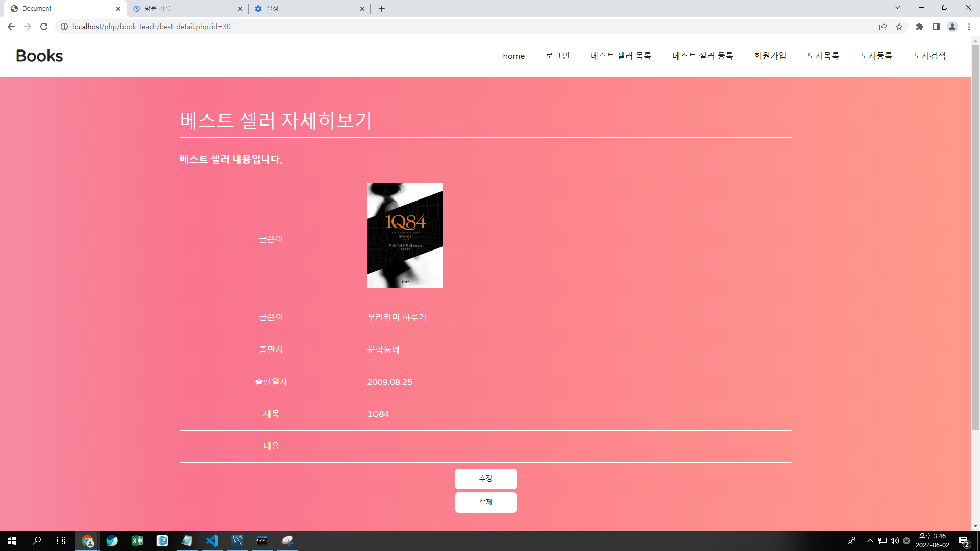This screenshot has height=551, width=980.
Task: Click the 수정 button
Action: coord(485,479)
